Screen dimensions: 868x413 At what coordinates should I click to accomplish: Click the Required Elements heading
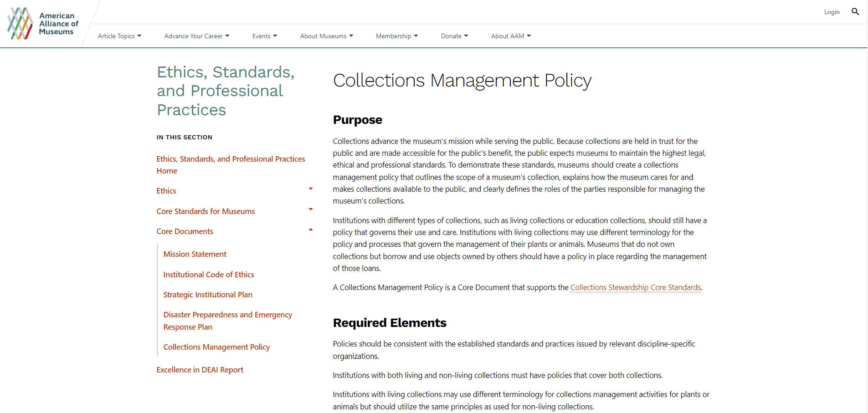tap(390, 323)
